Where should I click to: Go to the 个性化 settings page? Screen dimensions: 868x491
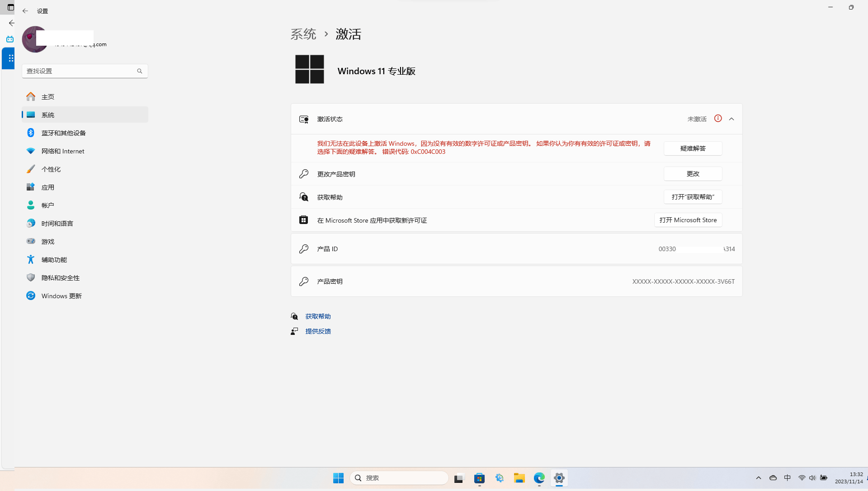pyautogui.click(x=51, y=169)
